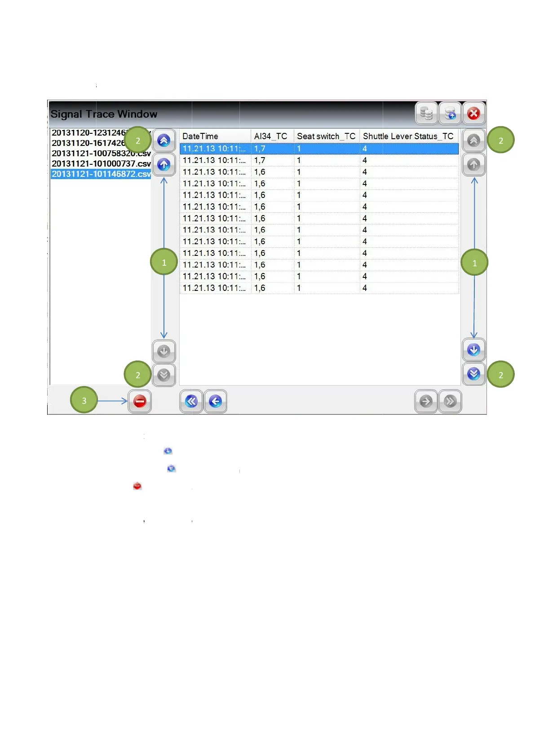Screen dimensions: 535x756
Task: Click the Seat switch_TC column header
Action: click(x=327, y=136)
